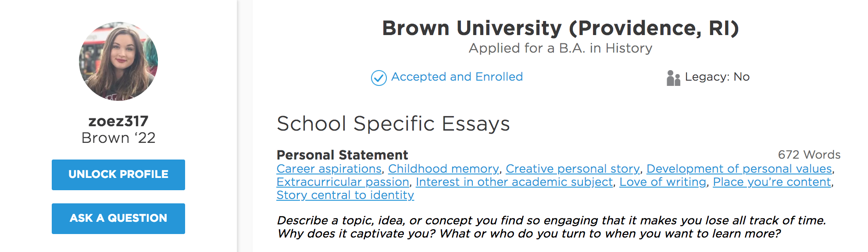This screenshot has width=868, height=252.
Task: Click the Legacy: No label
Action: click(x=717, y=77)
